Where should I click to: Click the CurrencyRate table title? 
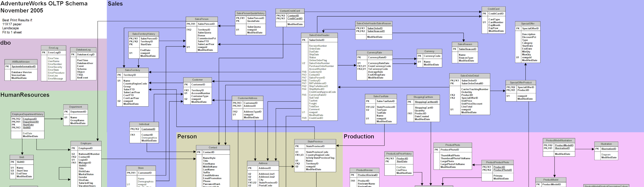tap(374, 53)
